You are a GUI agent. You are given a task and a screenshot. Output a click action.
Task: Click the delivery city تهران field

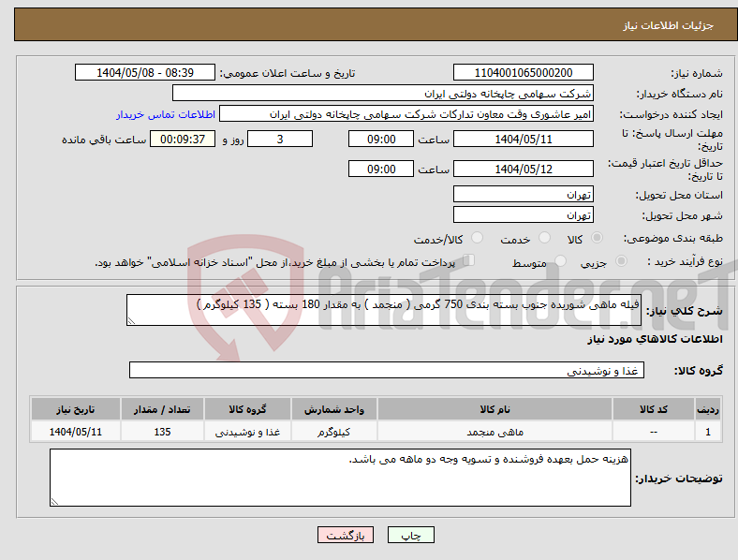point(523,214)
